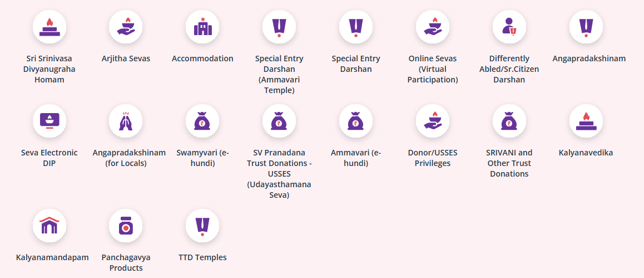
Task: Go to the Accommodation text link
Action: pyautogui.click(x=202, y=58)
